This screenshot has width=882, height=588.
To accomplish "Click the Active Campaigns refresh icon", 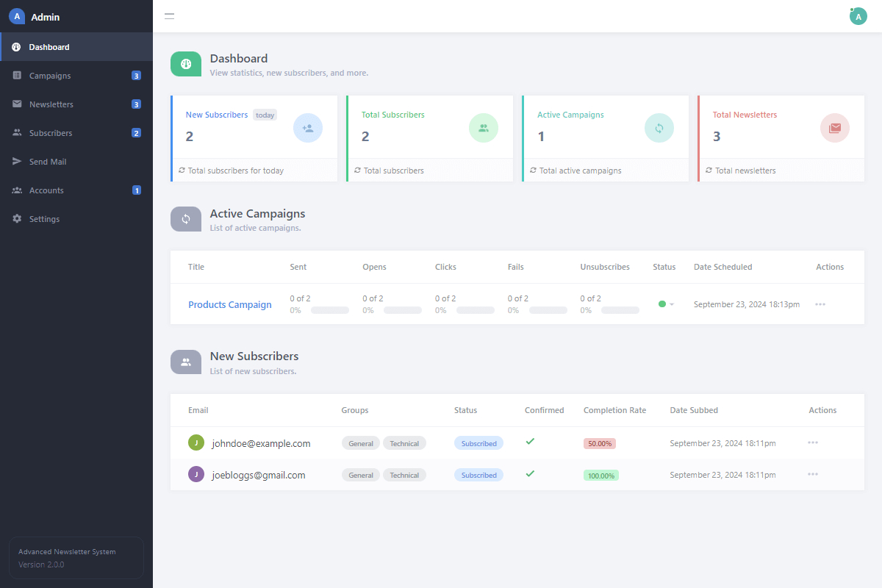I will tap(659, 128).
